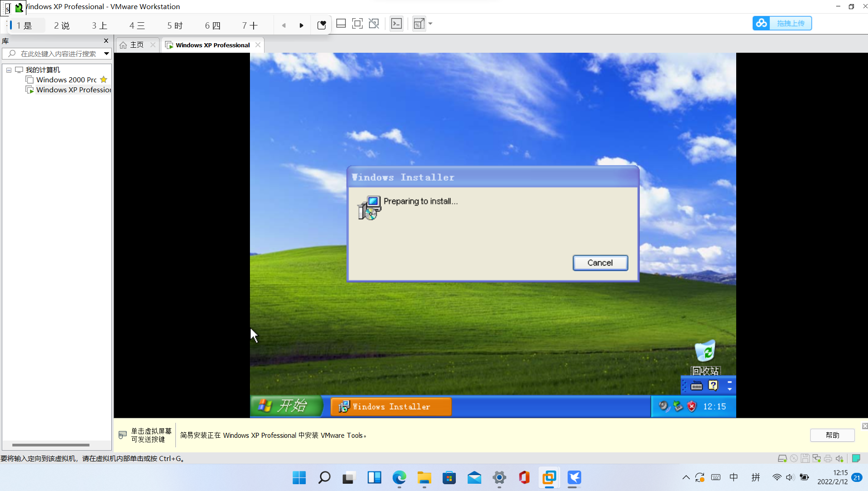Click the 帮助 help button
868x491 pixels.
832,435
